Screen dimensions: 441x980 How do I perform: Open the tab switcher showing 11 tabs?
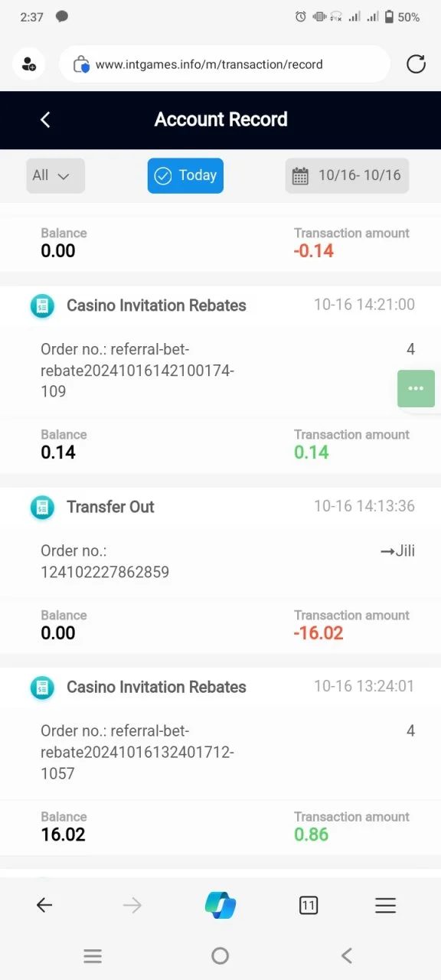(308, 906)
